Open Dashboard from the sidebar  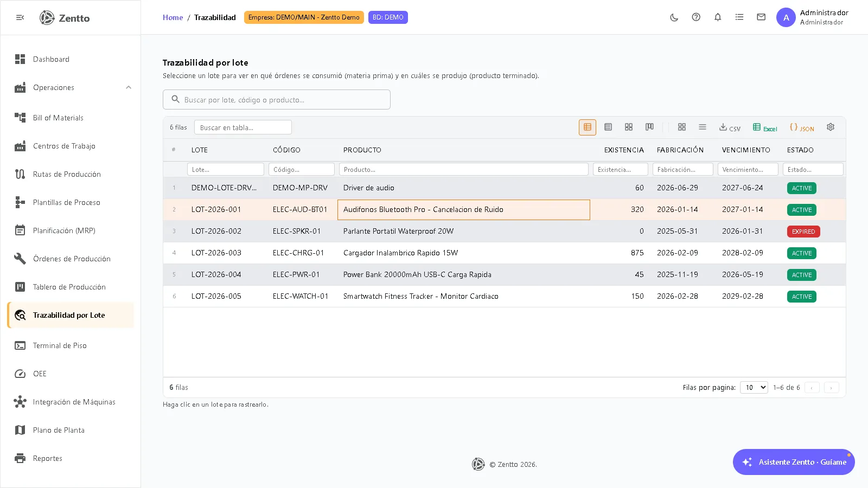71,59
